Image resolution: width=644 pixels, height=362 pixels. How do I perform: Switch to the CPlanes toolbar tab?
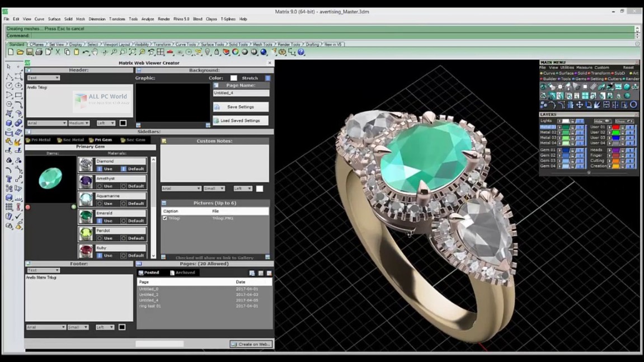[36, 44]
